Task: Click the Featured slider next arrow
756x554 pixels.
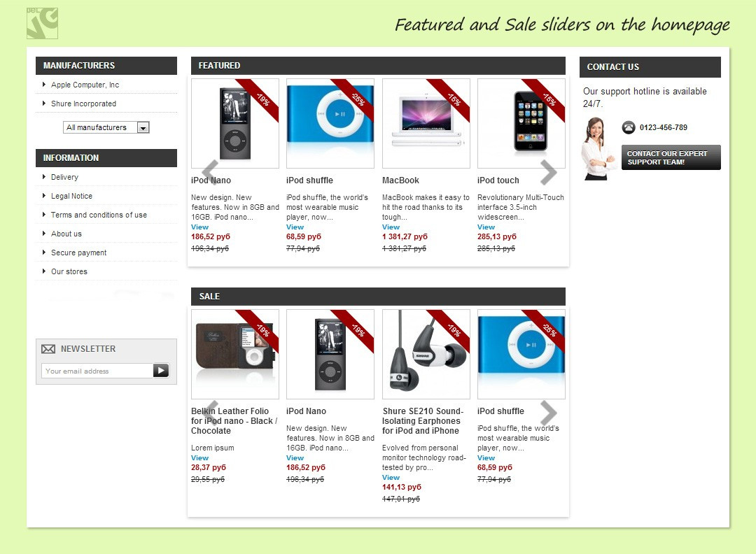Action: pyautogui.click(x=549, y=173)
